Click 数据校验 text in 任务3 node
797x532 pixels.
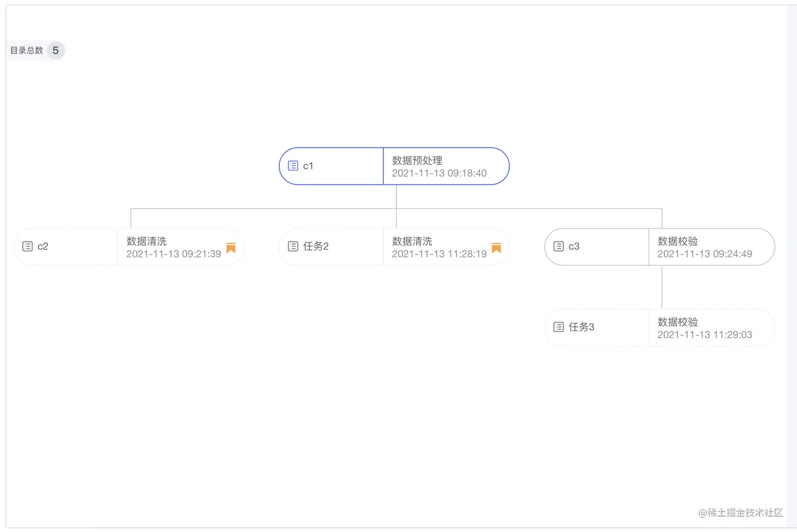(677, 322)
